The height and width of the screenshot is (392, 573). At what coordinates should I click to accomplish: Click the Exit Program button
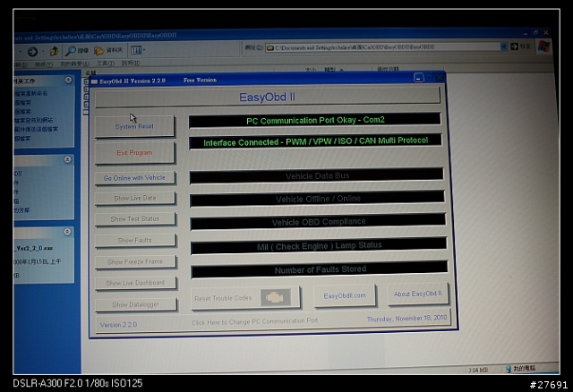(134, 153)
